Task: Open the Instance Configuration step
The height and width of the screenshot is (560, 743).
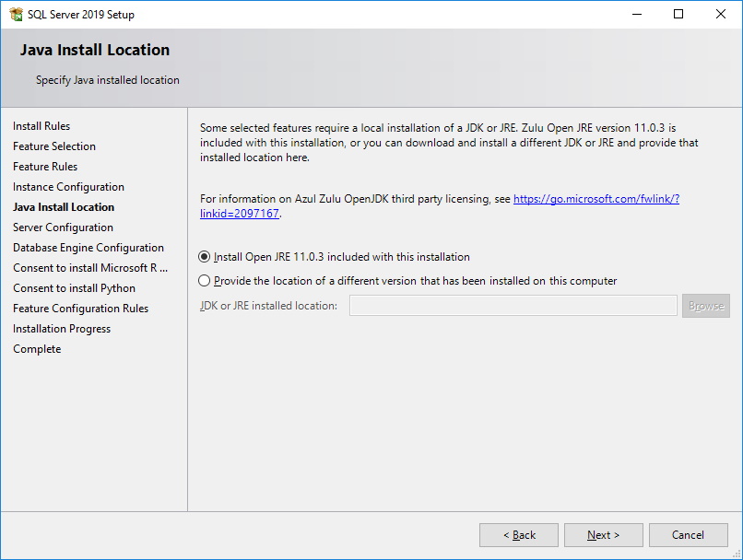Action: point(68,187)
